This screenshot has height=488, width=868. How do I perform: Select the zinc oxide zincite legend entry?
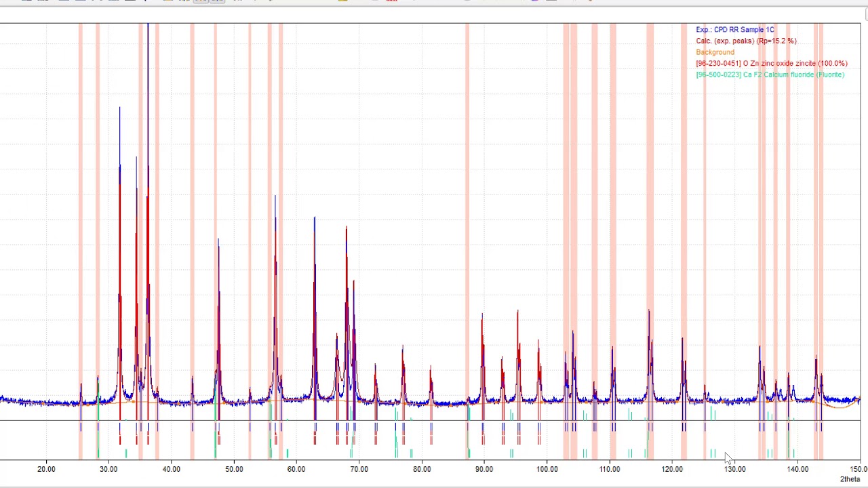(772, 64)
